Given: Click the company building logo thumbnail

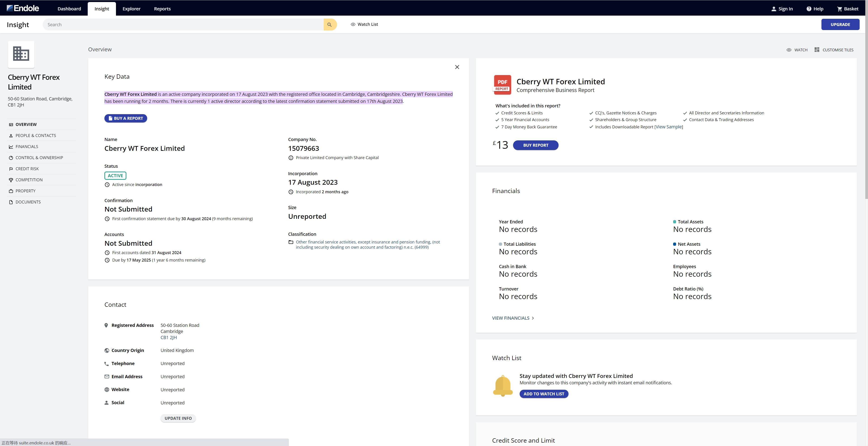Looking at the screenshot, I should click(x=21, y=54).
